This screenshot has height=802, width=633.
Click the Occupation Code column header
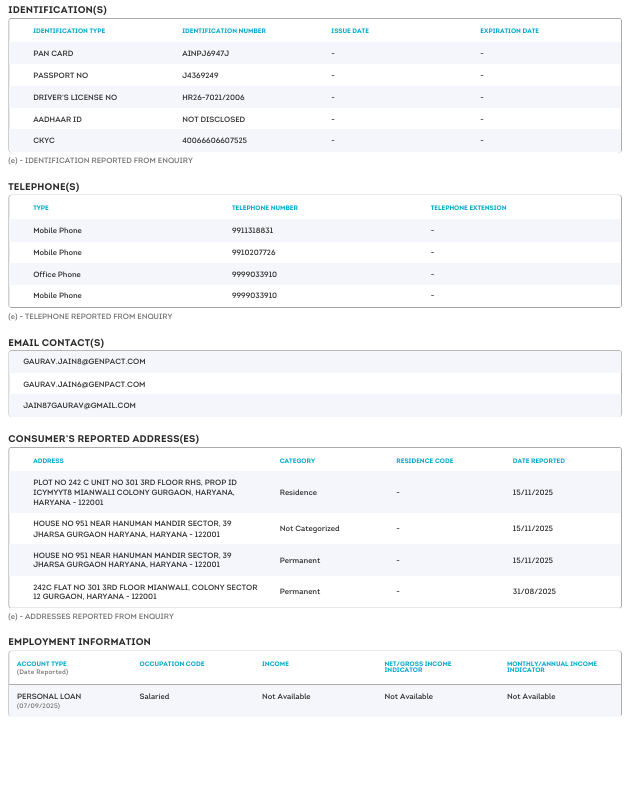coord(172,664)
